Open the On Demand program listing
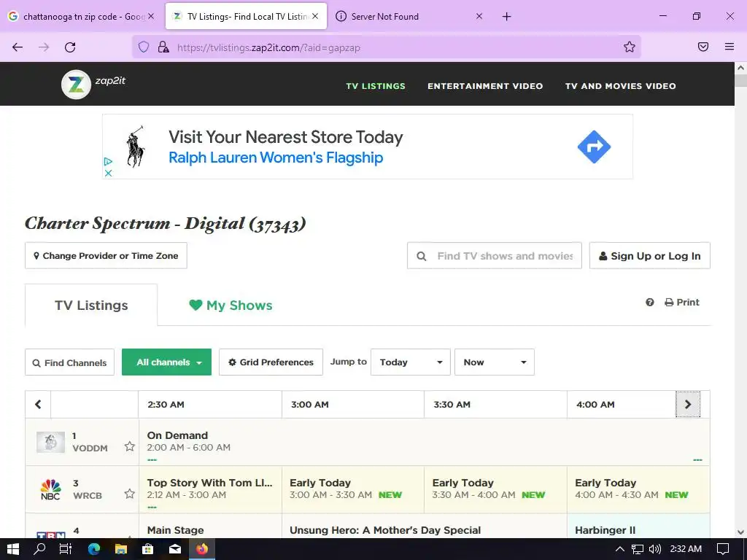 pos(424,442)
